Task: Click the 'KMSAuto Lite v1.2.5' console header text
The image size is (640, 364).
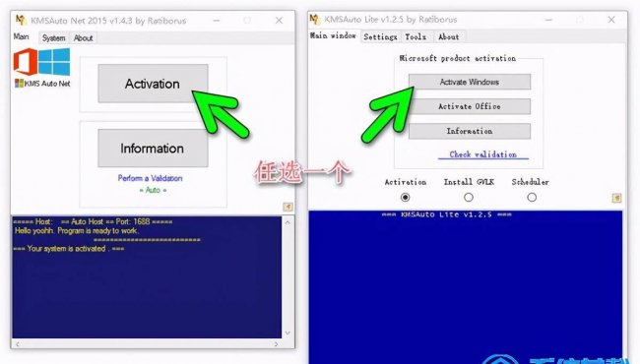Action: click(447, 214)
